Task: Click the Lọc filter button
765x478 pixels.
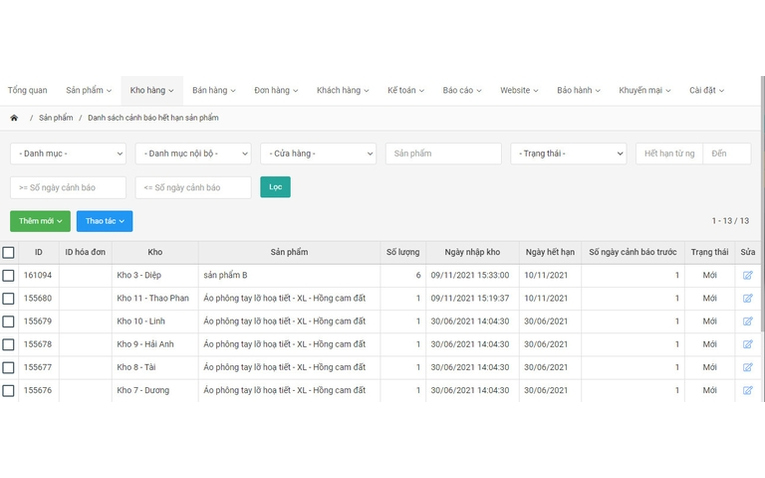Action: 276,187
